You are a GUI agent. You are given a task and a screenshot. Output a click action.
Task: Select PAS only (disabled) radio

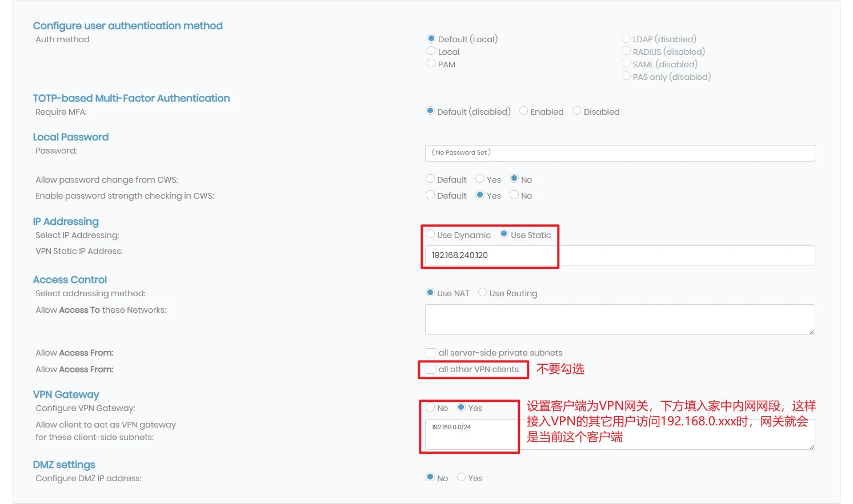pyautogui.click(x=626, y=76)
